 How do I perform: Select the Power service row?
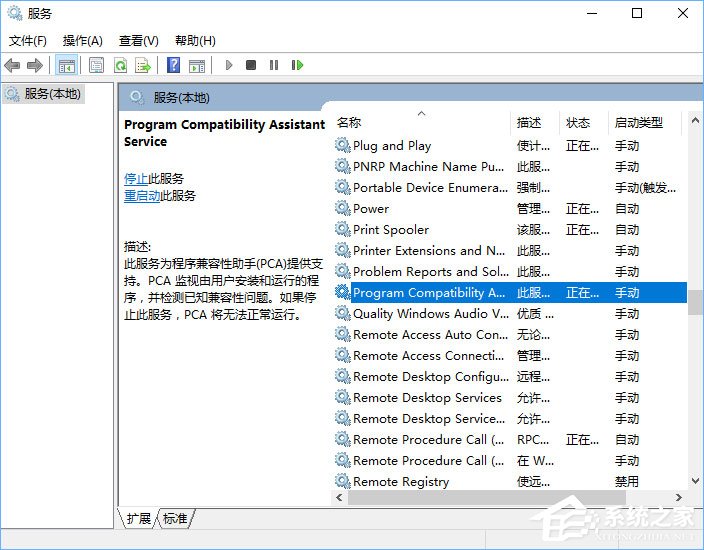(510, 208)
